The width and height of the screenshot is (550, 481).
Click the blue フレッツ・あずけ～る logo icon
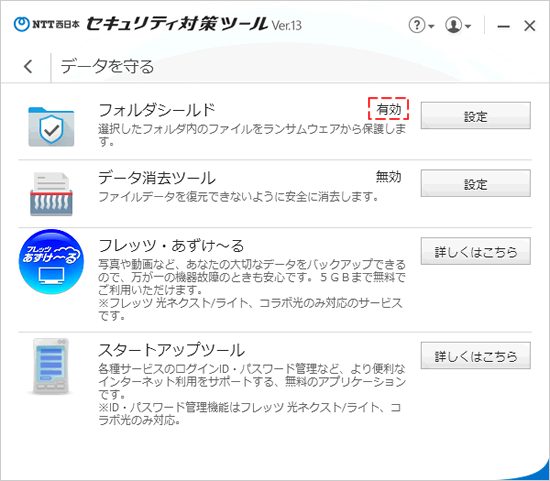tap(51, 261)
